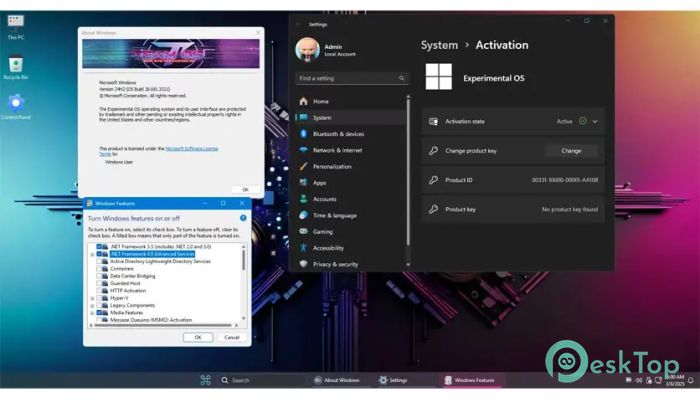Click the taskbar volume icon
Viewport: 700px width, 400px height.
click(x=638, y=380)
